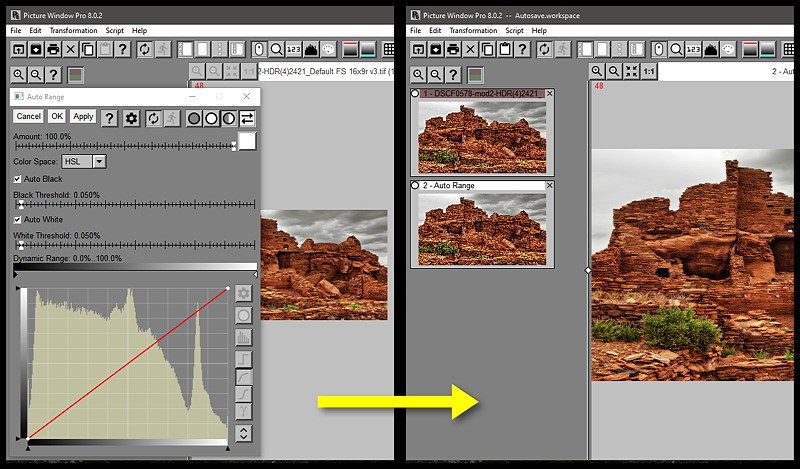Click the up-down stepper below curve tool icons
Screen dimensions: 800x469
(x=243, y=433)
